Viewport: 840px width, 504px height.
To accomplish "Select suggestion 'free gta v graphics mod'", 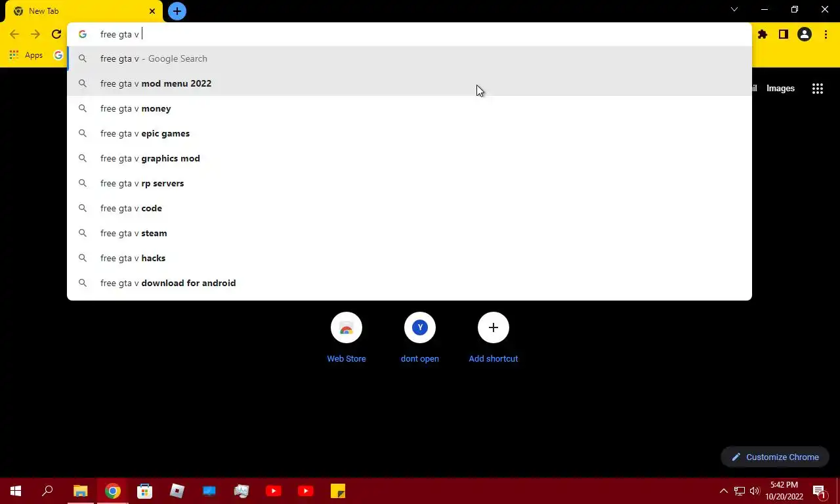I will point(409,158).
